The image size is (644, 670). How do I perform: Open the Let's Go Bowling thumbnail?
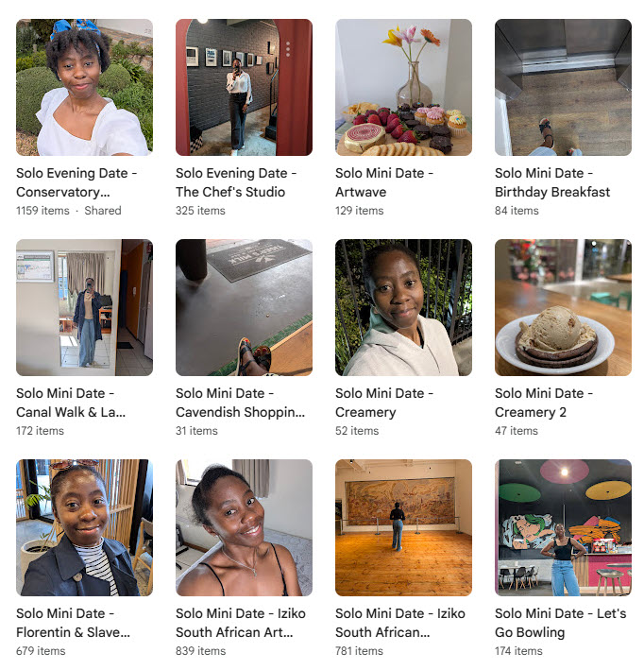coord(563,527)
